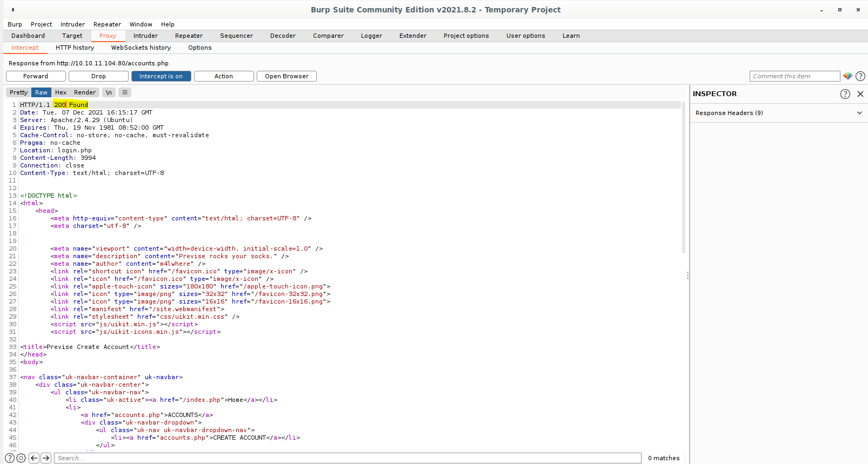The image size is (868, 464).
Task: Click the Comment this item field
Action: (794, 76)
